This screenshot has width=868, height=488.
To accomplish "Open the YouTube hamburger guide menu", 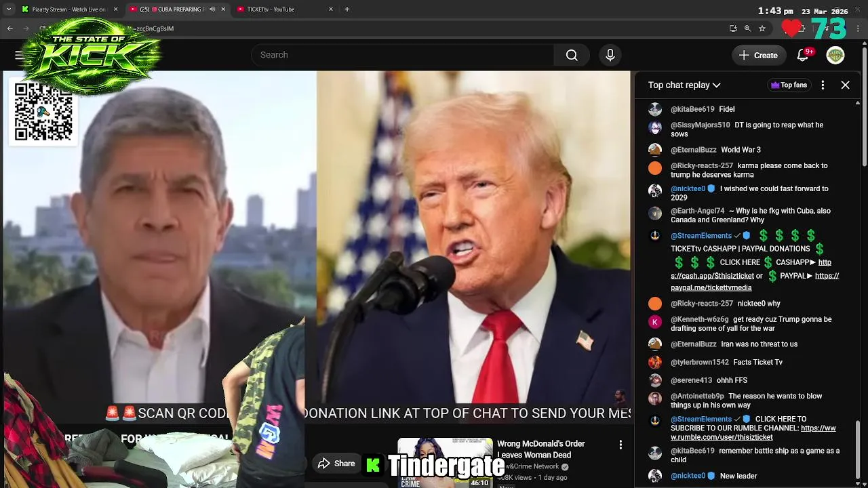I will point(19,55).
